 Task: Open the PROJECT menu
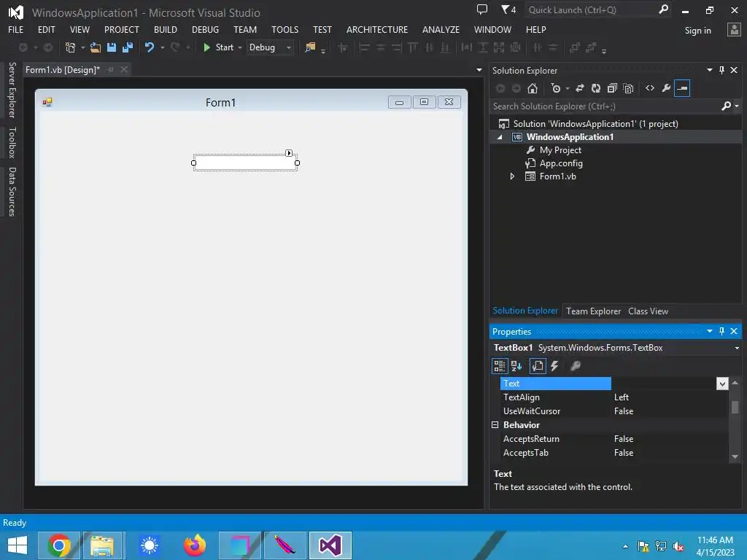pyautogui.click(x=122, y=29)
